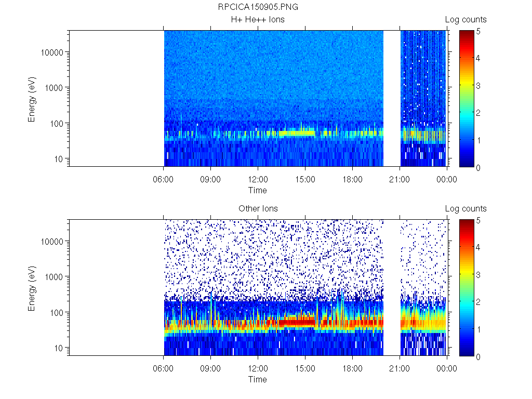Click the bottom plot's 'Energy (eV)' axis label
Image resolution: width=532 pixels, height=399 pixels.
coord(32,288)
